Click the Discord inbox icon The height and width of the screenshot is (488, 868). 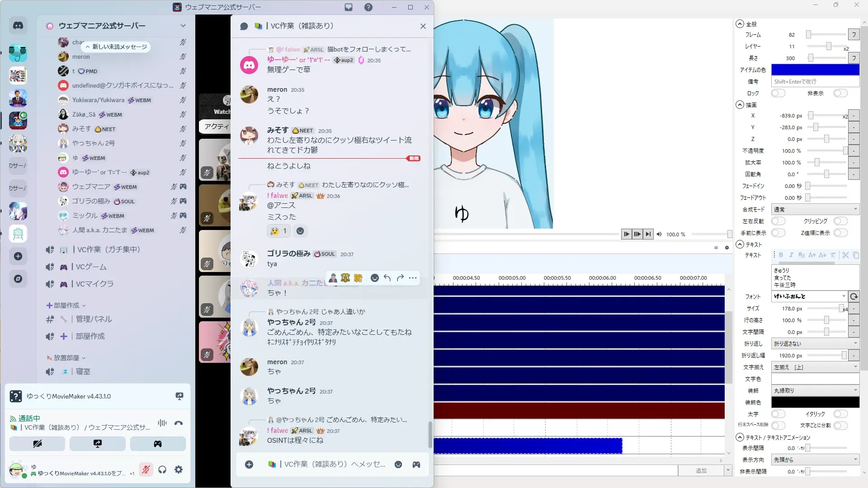click(349, 7)
